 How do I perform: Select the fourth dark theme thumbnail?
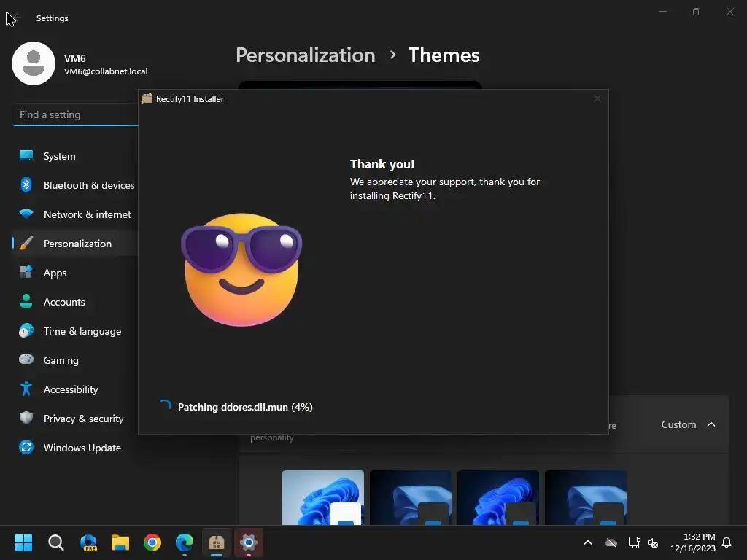point(586,497)
